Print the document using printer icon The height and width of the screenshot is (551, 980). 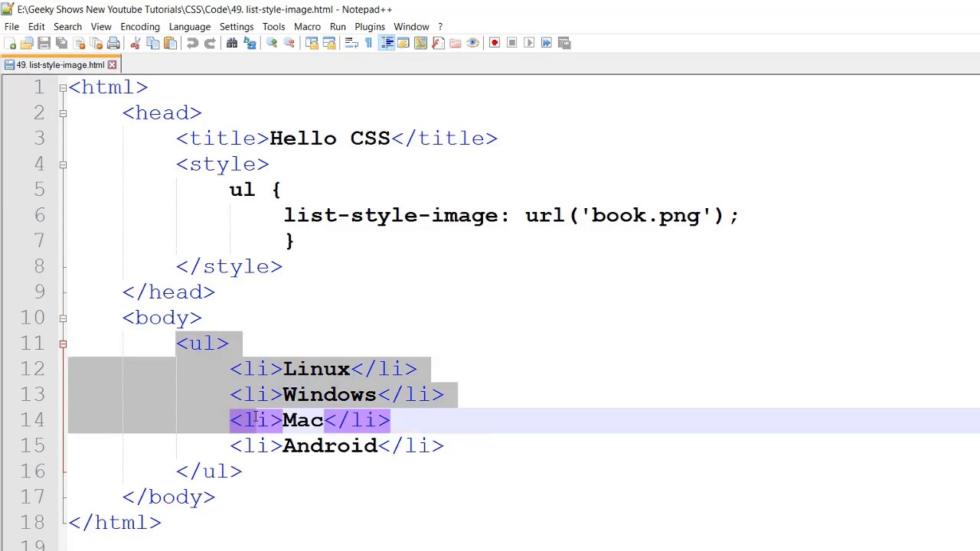point(114,43)
